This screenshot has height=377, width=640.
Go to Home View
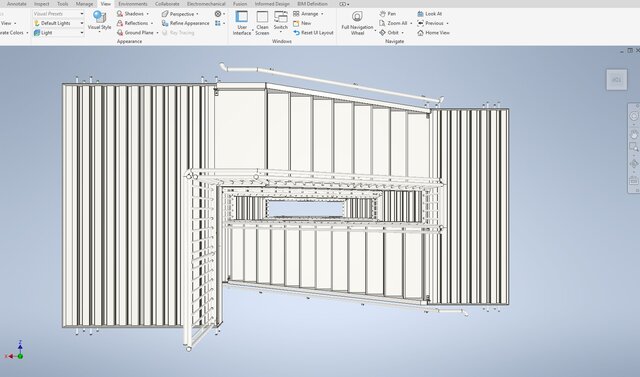tap(433, 33)
